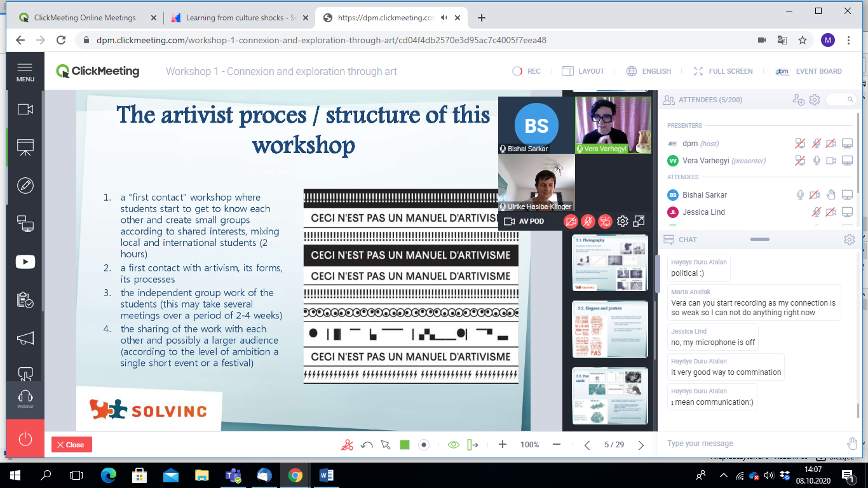Open the polls and surveys clipboard icon
The image size is (868, 488).
click(x=25, y=300)
